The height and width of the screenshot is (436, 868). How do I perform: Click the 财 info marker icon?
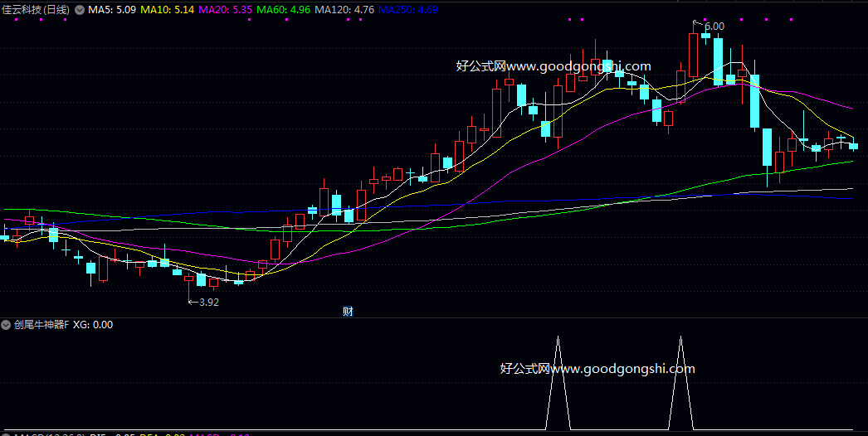click(x=349, y=312)
